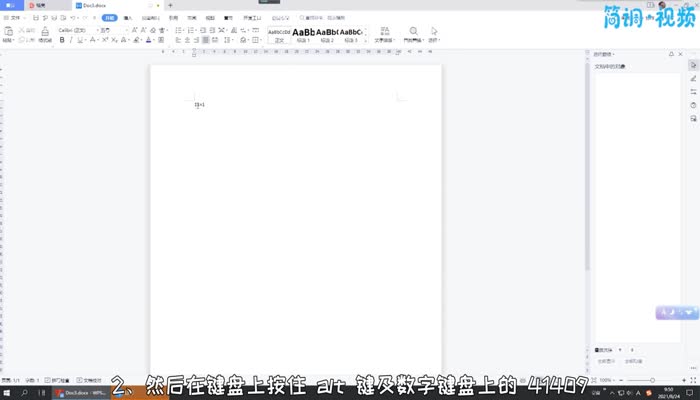
Task: Click the Select arrow tool in ribbon
Action: click(x=434, y=34)
